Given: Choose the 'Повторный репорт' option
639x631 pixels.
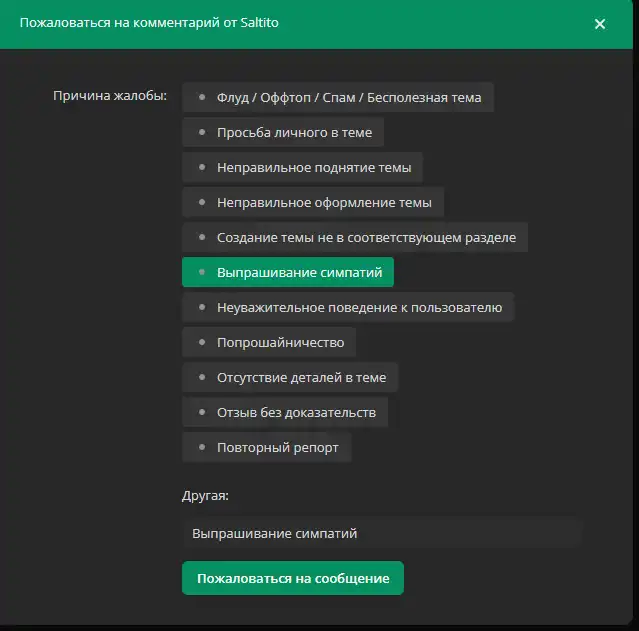Looking at the screenshot, I should coord(277,447).
